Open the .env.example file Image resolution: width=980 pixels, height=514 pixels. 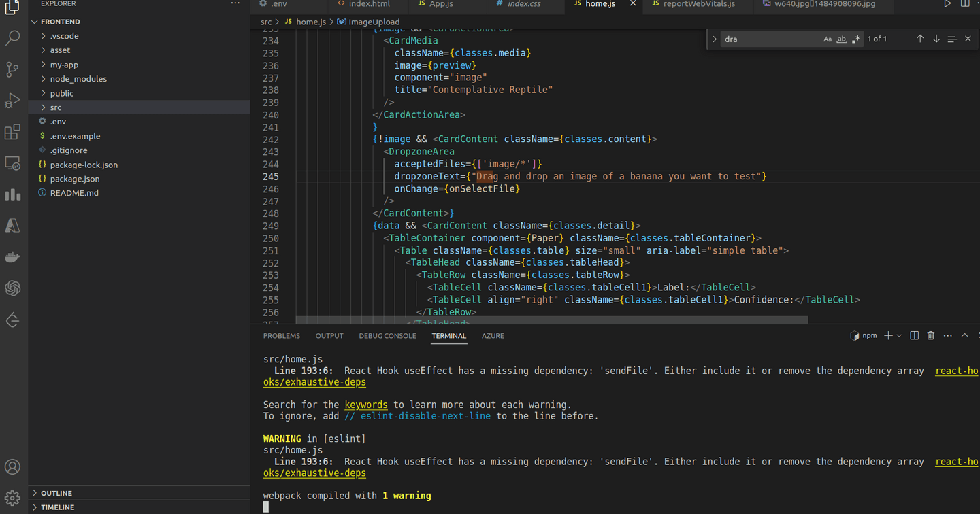[140, 136]
